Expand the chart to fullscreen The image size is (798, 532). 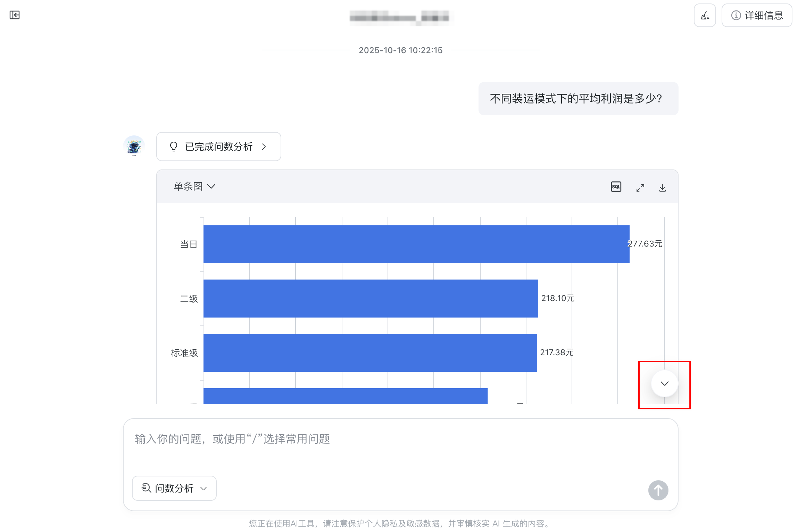click(x=640, y=187)
